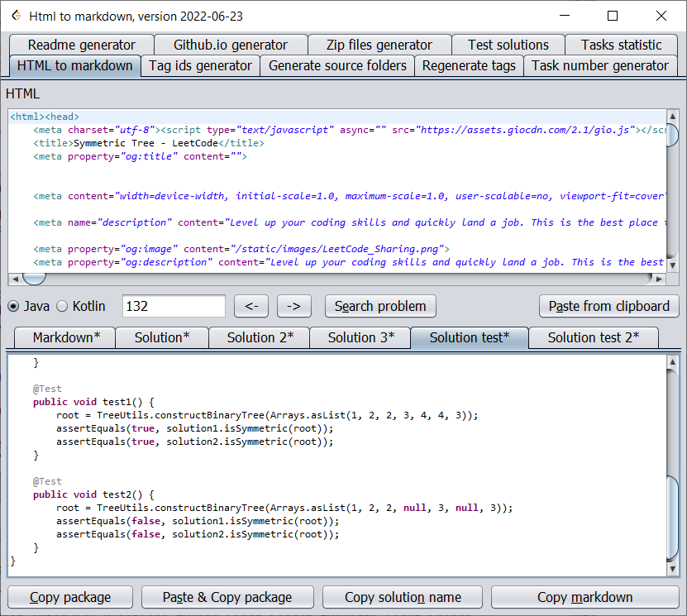
Task: Click the HTML editor scroll-up arrow
Action: [x=673, y=116]
